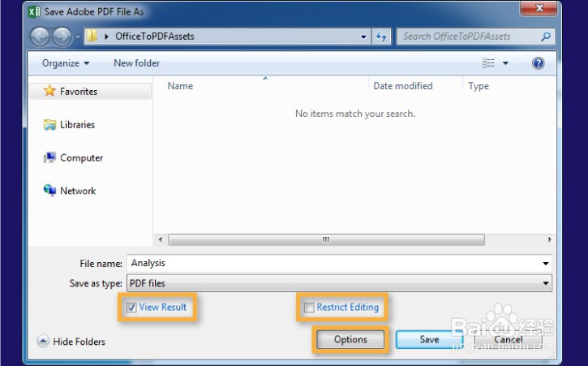This screenshot has width=588, height=366.
Task: Click the Cancel button
Action: [x=509, y=339]
